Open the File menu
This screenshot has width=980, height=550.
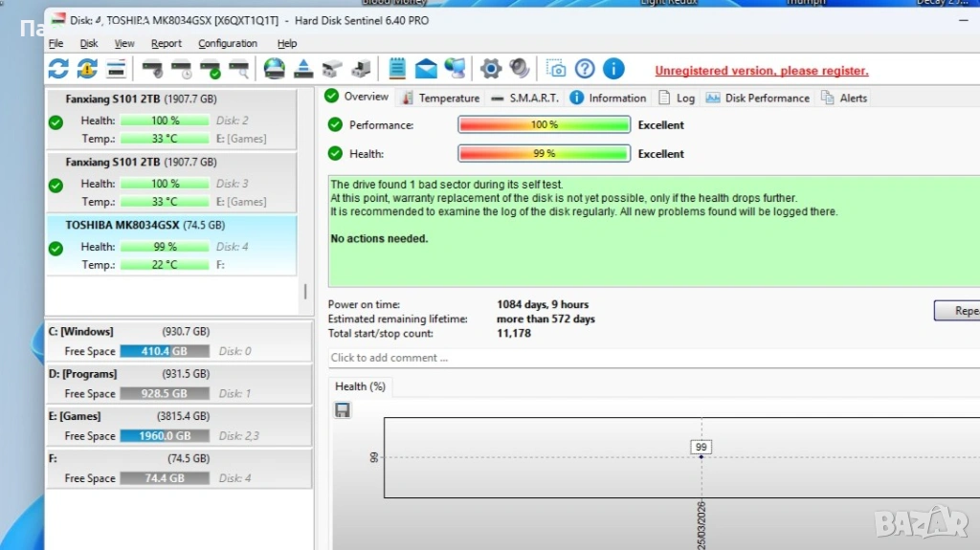point(56,44)
